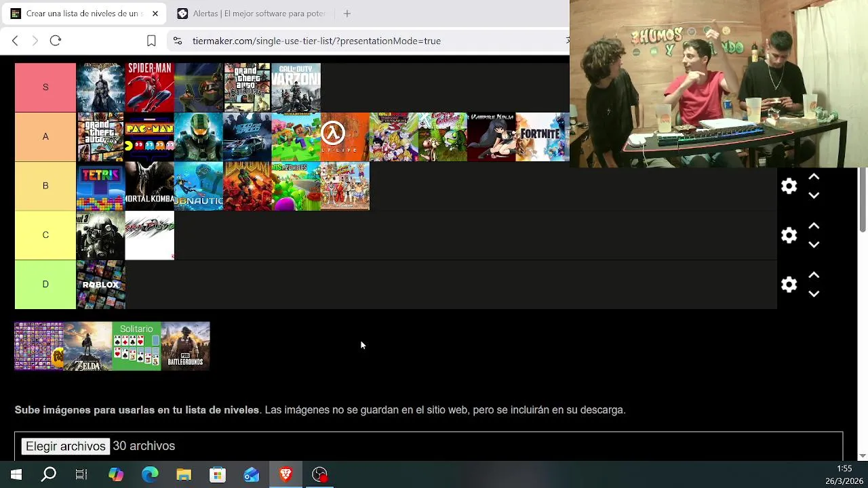Select the Vampire Ninja image
Screen dimensions: 868x488
point(492,137)
